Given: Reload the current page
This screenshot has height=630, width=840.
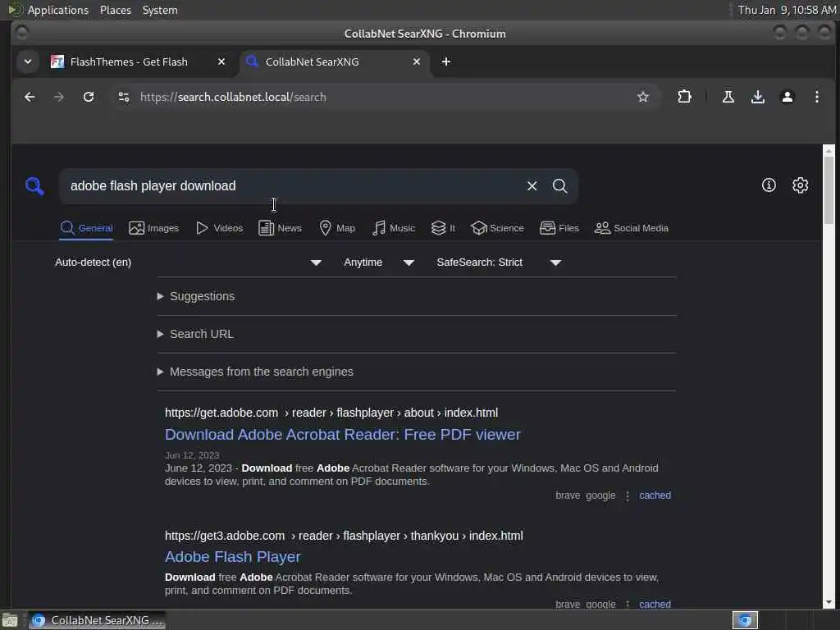Looking at the screenshot, I should point(89,97).
